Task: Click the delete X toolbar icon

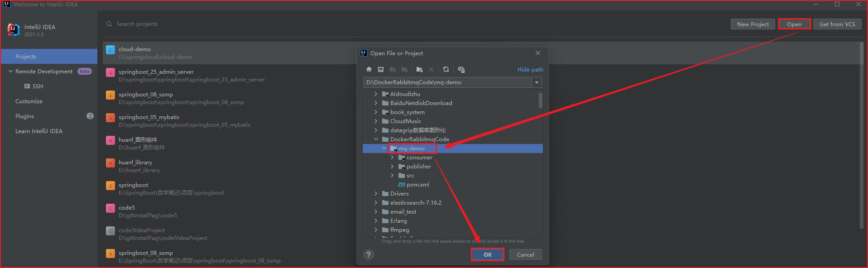Action: click(431, 69)
